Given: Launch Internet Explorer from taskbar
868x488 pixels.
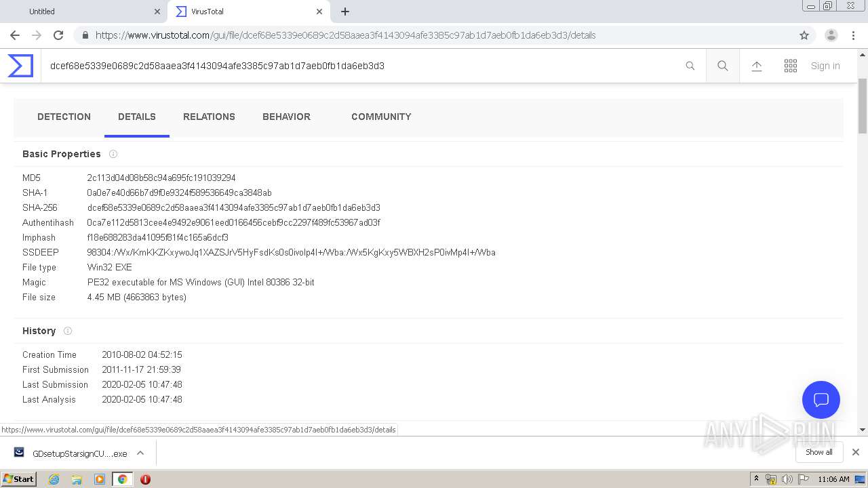Looking at the screenshot, I should coord(54,479).
